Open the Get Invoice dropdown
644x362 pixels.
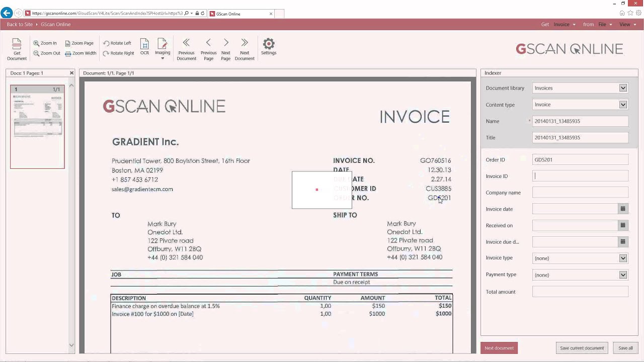[565, 24]
